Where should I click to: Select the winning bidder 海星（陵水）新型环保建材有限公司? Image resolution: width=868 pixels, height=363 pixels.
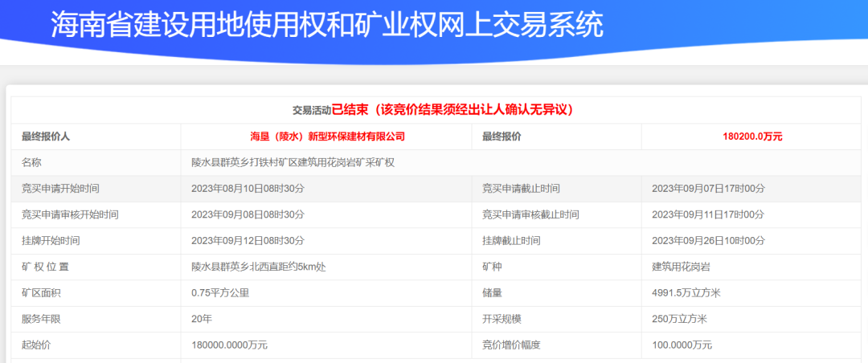pyautogui.click(x=327, y=137)
